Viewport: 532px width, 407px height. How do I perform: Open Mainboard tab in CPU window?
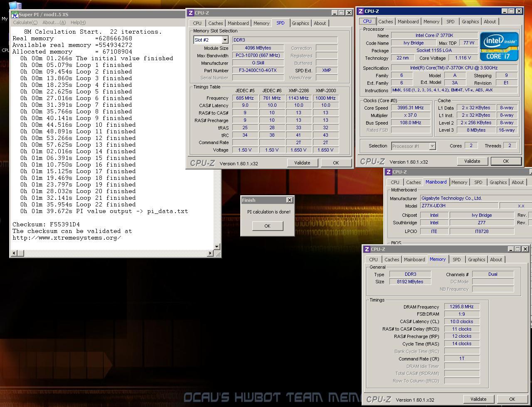pyautogui.click(x=408, y=22)
